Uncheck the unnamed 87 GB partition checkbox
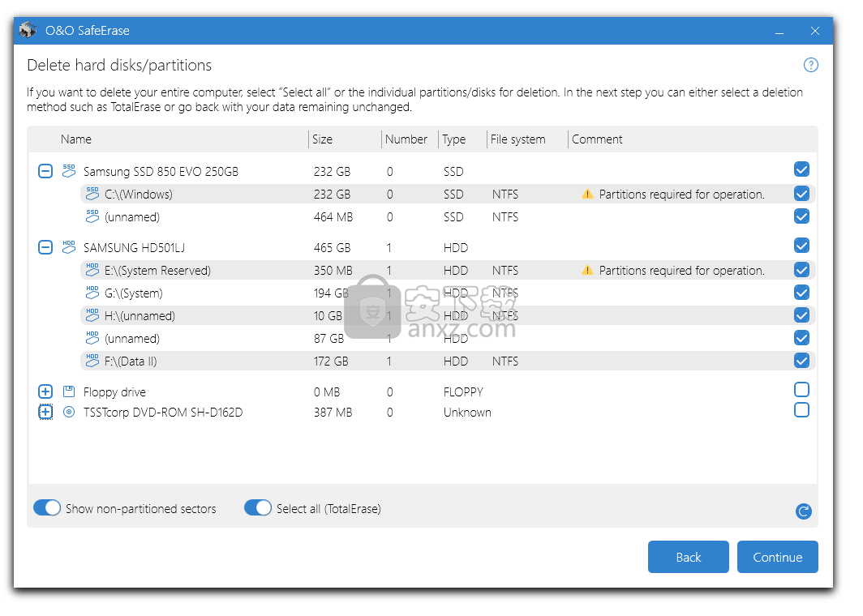863x616 pixels. [x=801, y=338]
